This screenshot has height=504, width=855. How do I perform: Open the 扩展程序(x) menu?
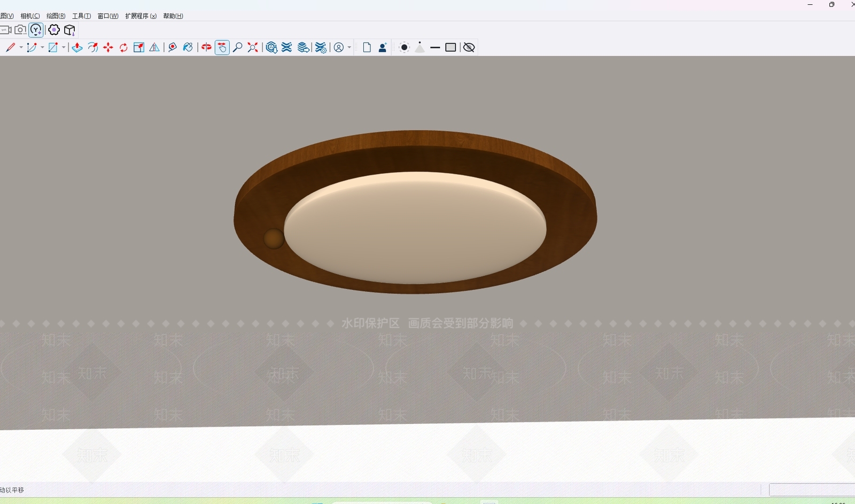tap(141, 16)
